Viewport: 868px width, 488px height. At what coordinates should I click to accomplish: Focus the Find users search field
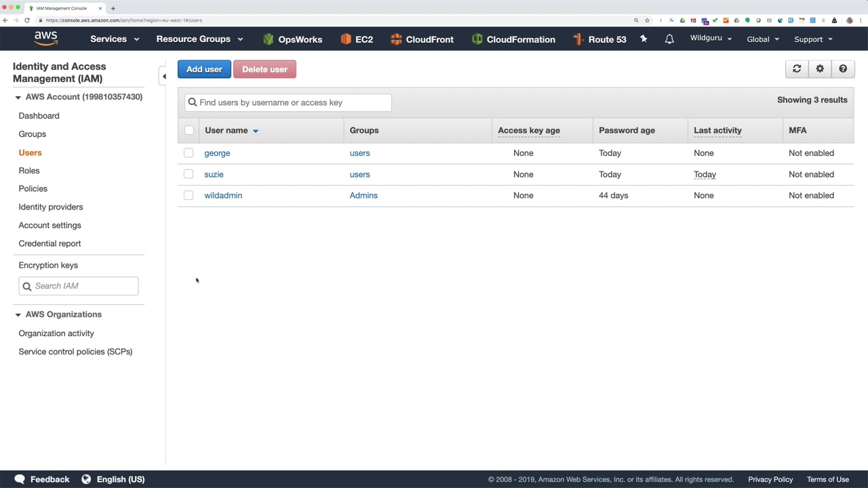(288, 102)
